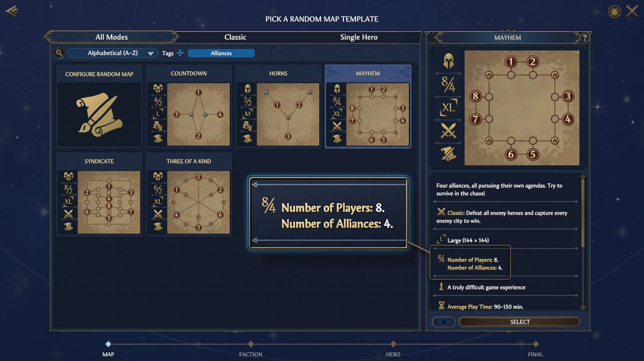This screenshot has width=644, height=361.
Task: Switch to the Classic tab
Action: tap(235, 37)
